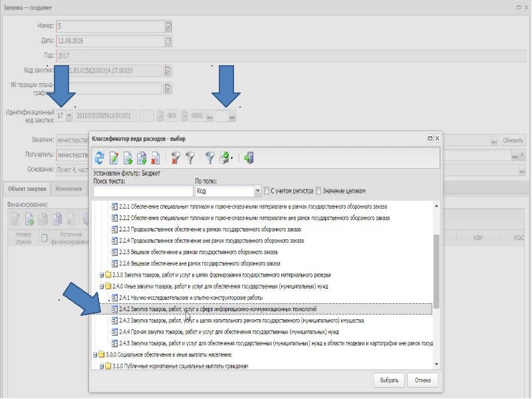Image resolution: width=532 pixels, height=399 pixels.
Task: Click the КВР column header
Action: click(x=478, y=238)
